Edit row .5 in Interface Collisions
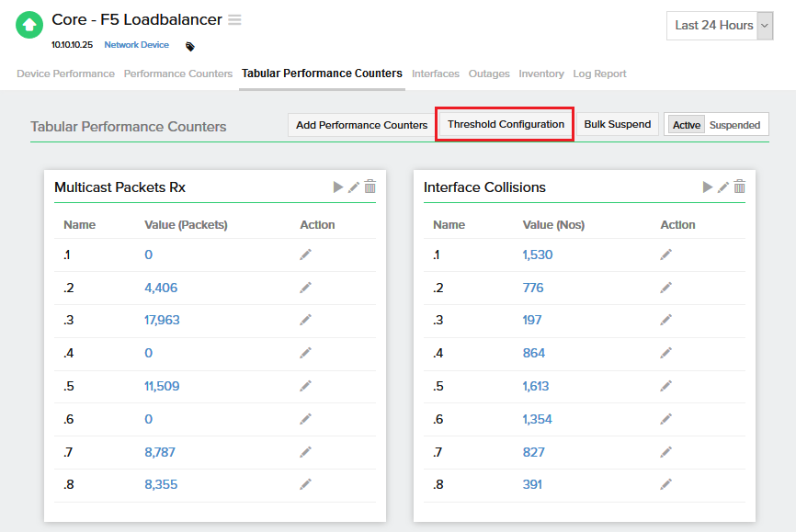The height and width of the screenshot is (532, 796). pos(665,386)
